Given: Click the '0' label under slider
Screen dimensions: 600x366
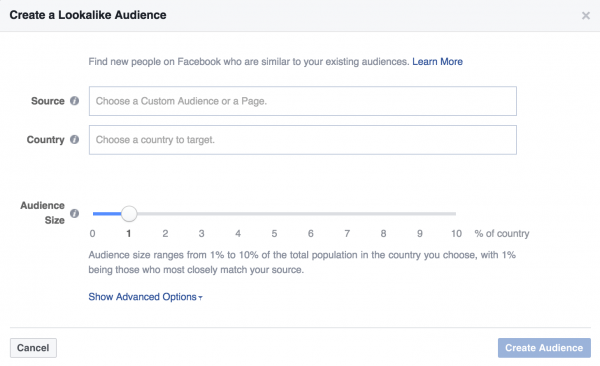Looking at the screenshot, I should click(x=92, y=234).
